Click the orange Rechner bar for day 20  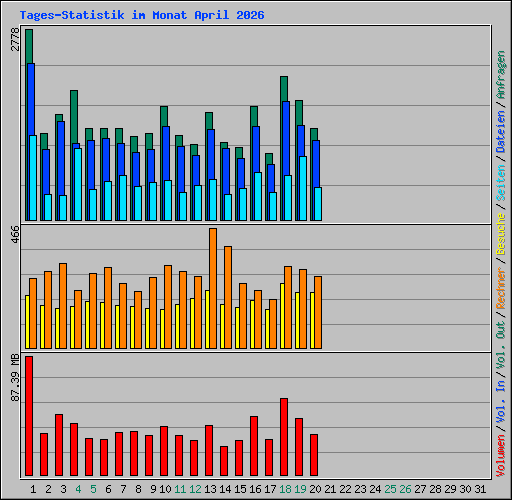[x=318, y=313]
